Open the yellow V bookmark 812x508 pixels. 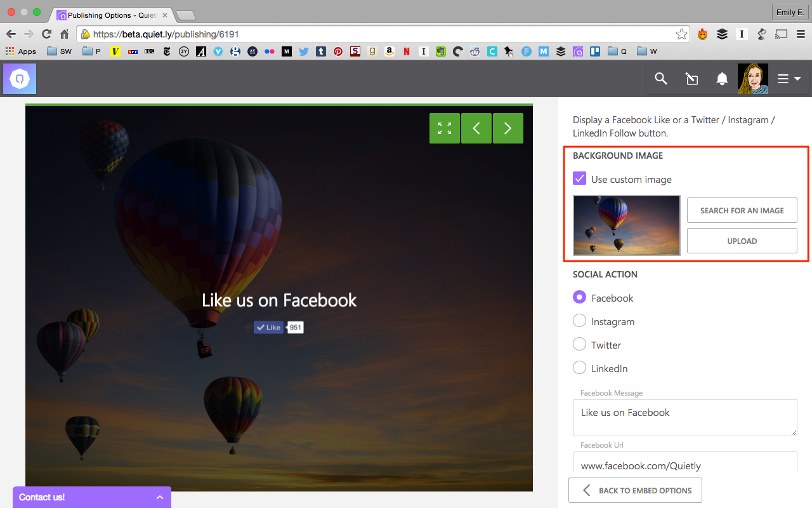coord(115,51)
